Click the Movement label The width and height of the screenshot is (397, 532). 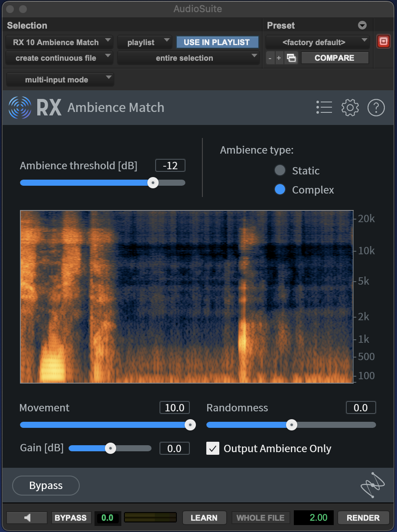(x=45, y=407)
